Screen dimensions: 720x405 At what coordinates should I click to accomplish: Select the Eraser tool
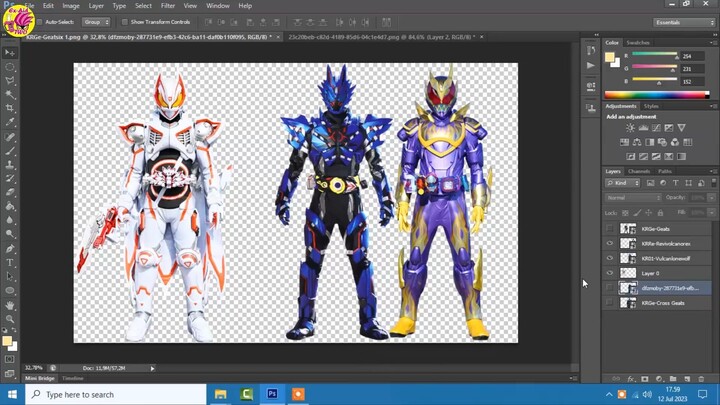point(10,192)
